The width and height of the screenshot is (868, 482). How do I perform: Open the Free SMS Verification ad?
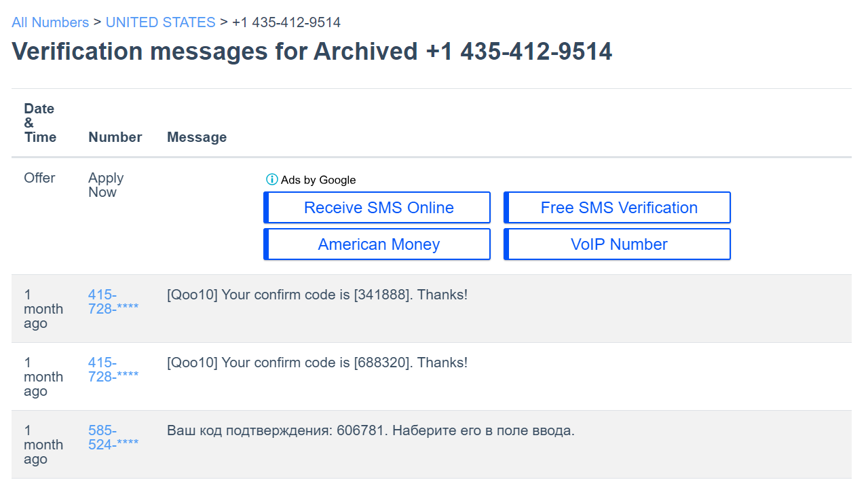point(616,207)
